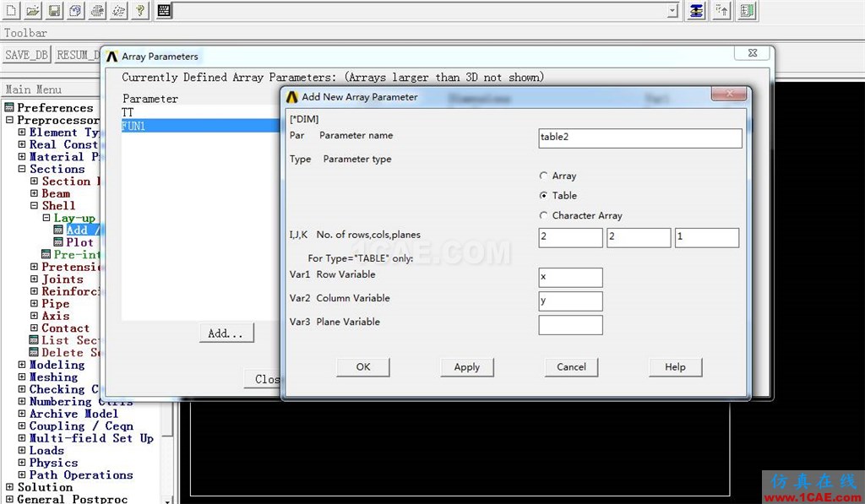Click the Parameter name field containing table2
Image resolution: width=865 pixels, height=504 pixels.
[640, 138]
